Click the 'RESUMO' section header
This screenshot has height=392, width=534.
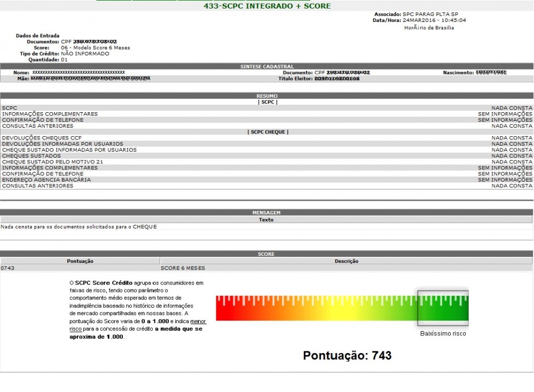pyautogui.click(x=267, y=96)
